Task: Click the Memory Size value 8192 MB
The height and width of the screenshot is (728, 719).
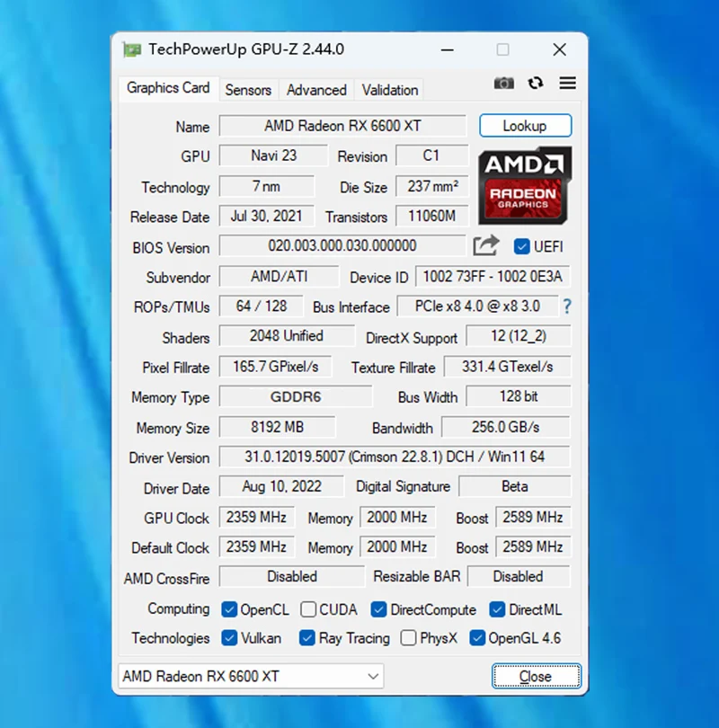Action: (x=277, y=427)
